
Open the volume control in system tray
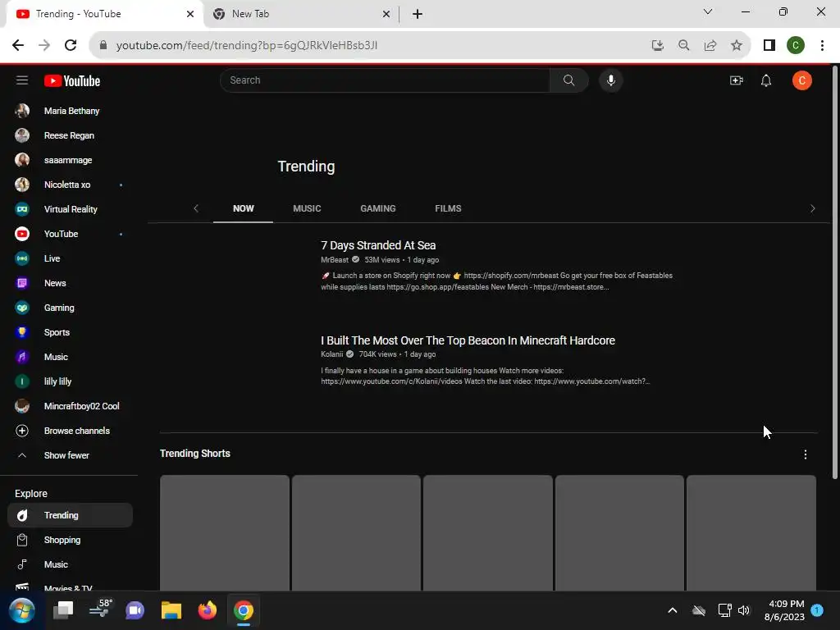pos(744,610)
